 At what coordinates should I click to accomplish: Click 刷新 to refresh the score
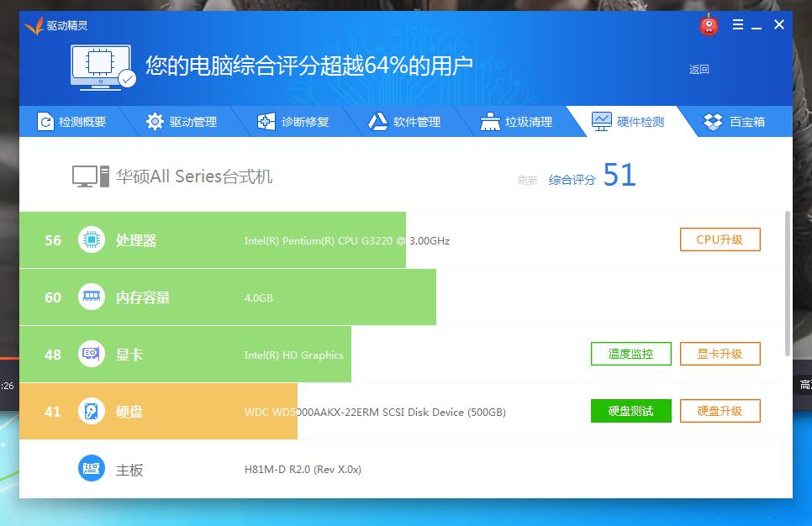click(527, 180)
